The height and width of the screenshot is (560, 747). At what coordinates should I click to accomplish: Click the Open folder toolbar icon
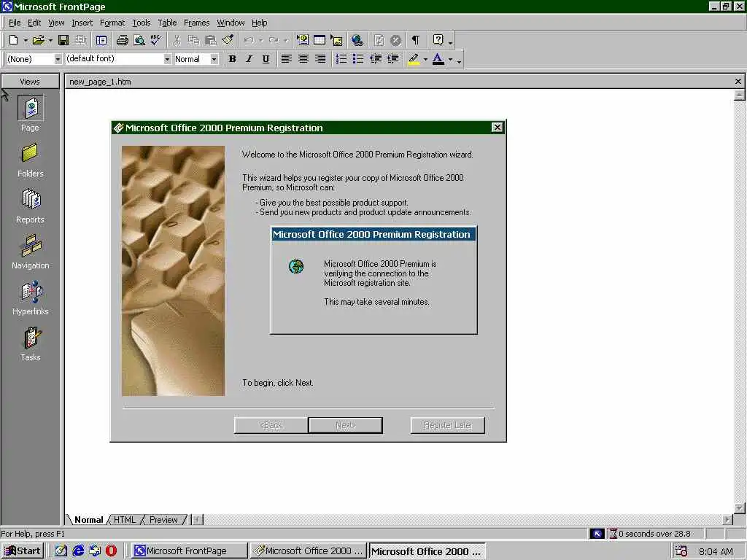click(39, 41)
